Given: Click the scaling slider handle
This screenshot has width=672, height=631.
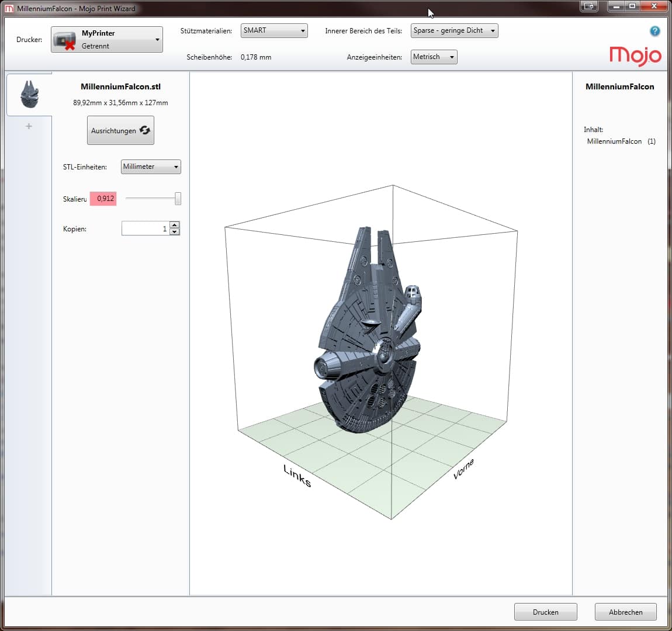Looking at the screenshot, I should pos(178,198).
